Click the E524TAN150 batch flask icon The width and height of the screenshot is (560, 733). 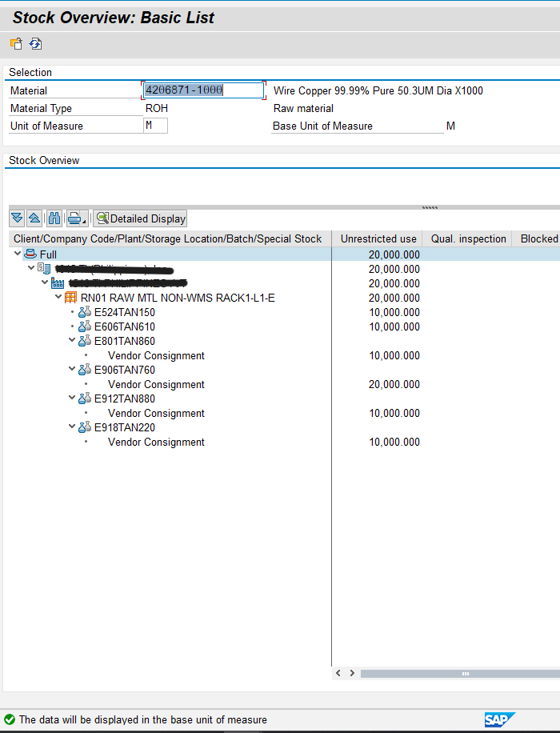85,312
